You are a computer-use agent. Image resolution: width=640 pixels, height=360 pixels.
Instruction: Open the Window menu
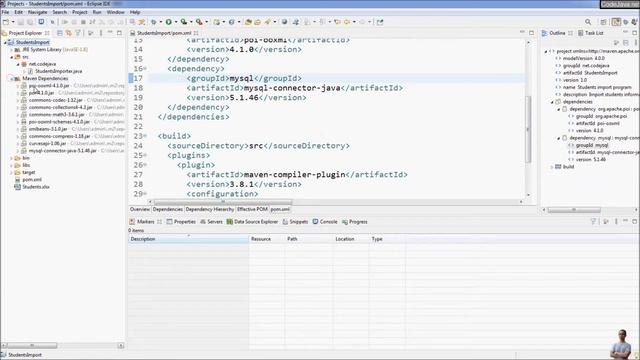pyautogui.click(x=116, y=12)
